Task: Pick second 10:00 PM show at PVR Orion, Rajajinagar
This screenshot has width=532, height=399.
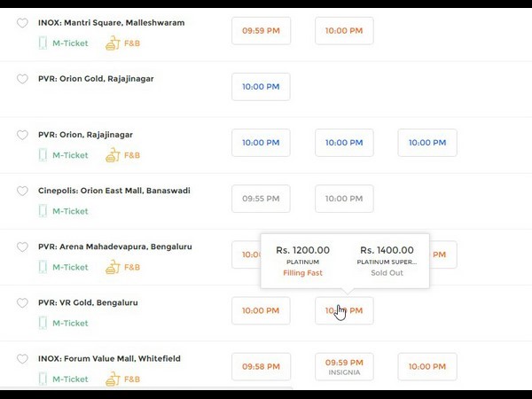Action: pos(344,143)
